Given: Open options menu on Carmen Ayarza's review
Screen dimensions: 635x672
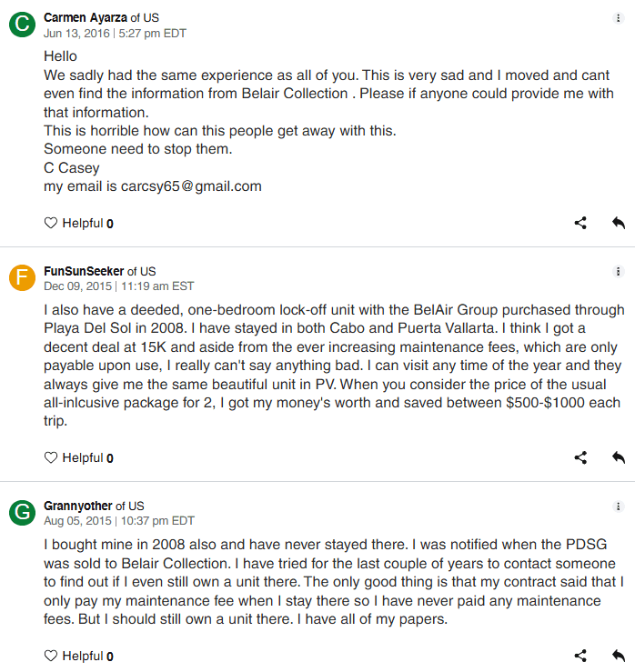Looking at the screenshot, I should pyautogui.click(x=619, y=18).
